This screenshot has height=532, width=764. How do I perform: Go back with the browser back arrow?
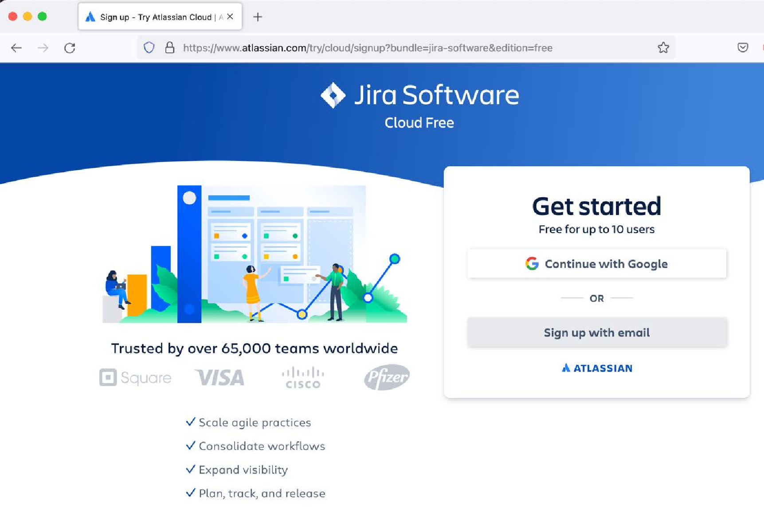[16, 48]
